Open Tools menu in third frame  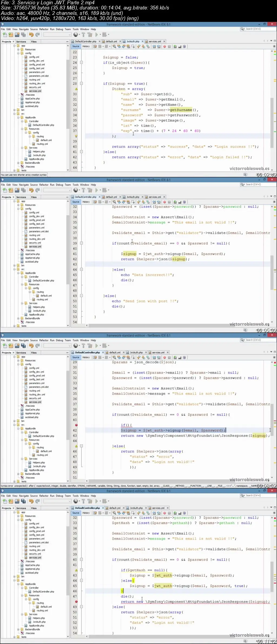pyautogui.click(x=75, y=340)
